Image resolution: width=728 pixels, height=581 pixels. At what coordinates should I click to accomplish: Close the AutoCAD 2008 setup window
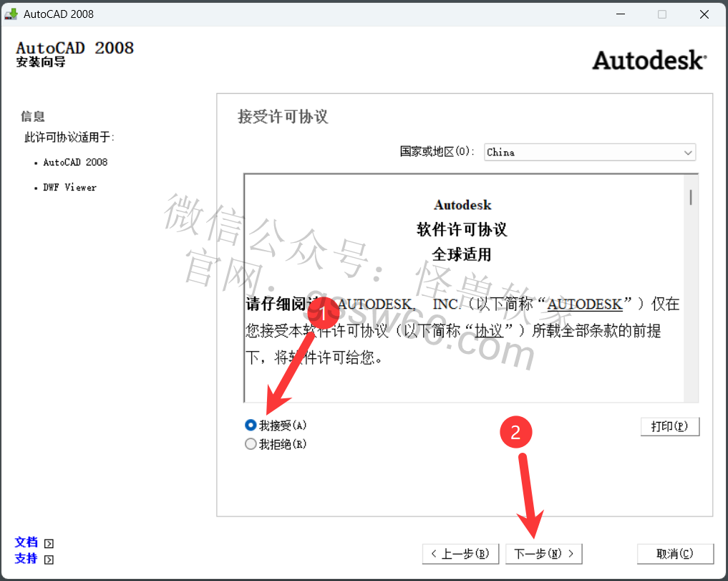(704, 14)
